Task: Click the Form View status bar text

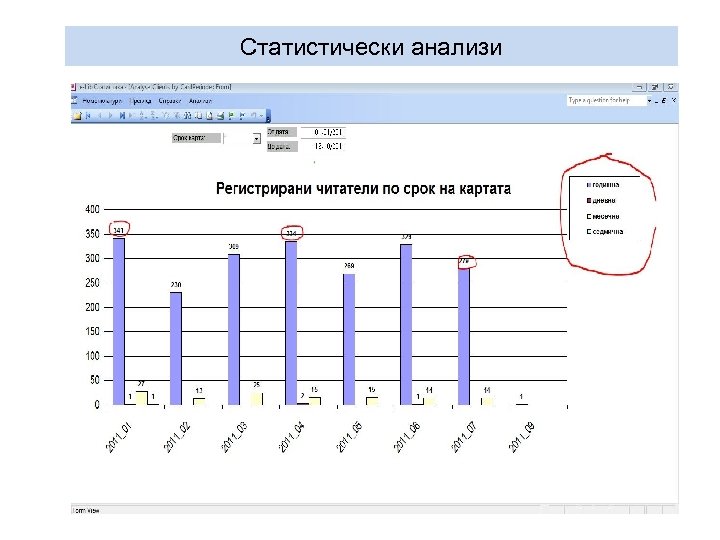Action: click(x=86, y=510)
